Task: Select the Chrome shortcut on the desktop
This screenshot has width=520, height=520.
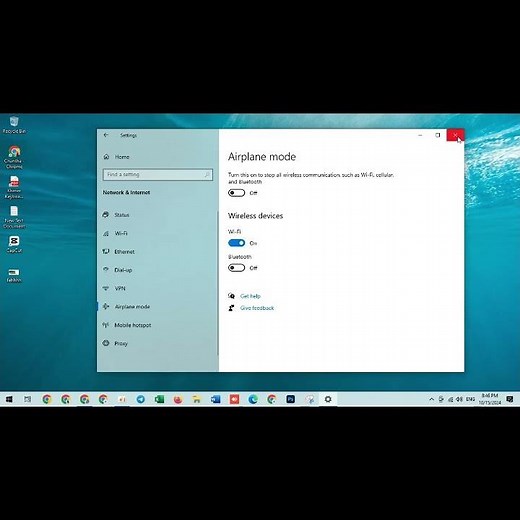Action: (x=14, y=157)
